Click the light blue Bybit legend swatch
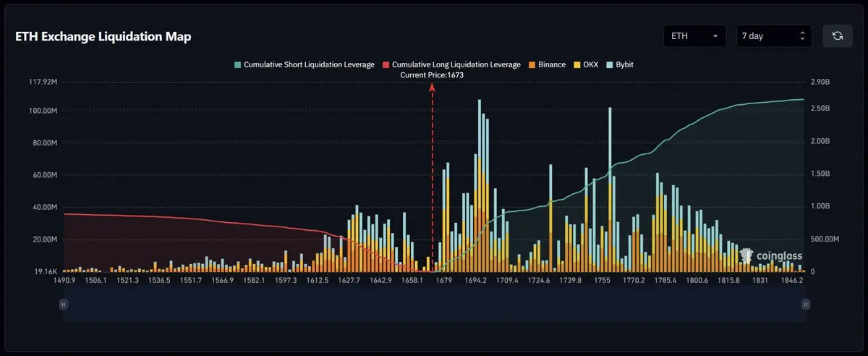 click(x=609, y=65)
